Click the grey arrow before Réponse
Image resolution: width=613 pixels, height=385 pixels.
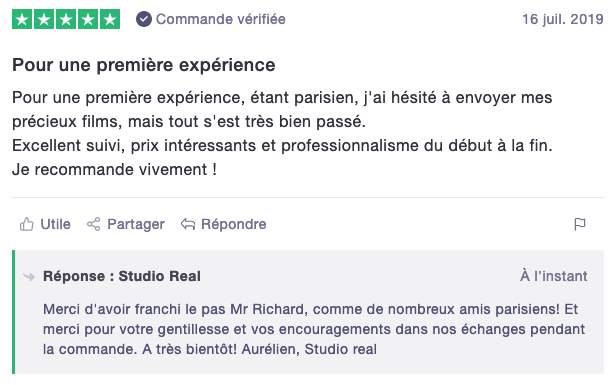click(x=29, y=277)
